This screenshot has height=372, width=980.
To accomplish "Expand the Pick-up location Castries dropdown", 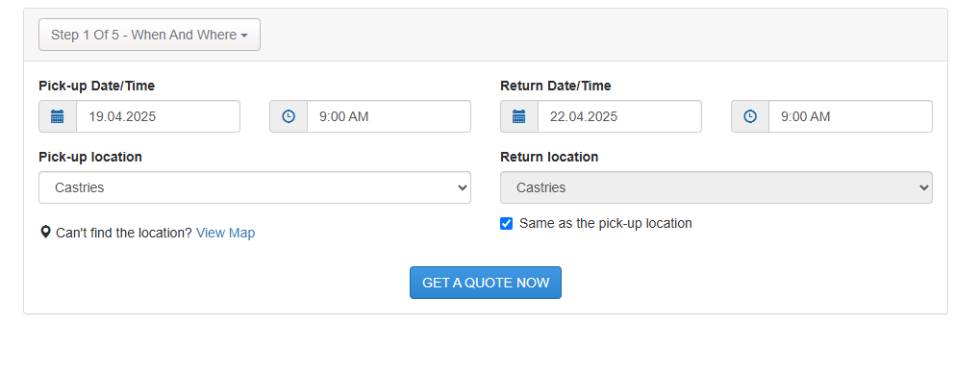I will click(x=254, y=187).
